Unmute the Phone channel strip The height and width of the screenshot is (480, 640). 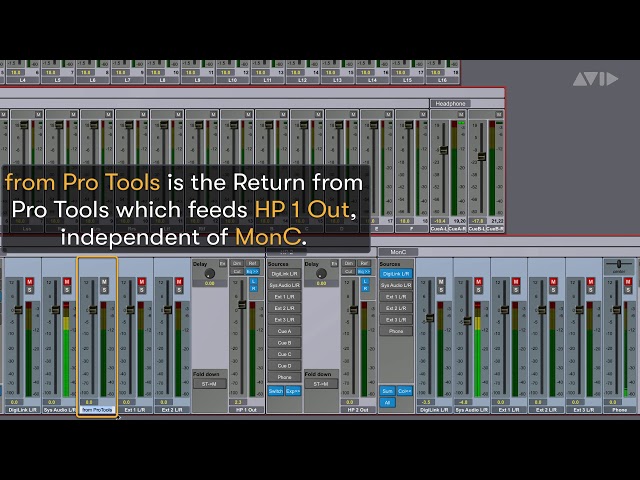[x=628, y=282]
